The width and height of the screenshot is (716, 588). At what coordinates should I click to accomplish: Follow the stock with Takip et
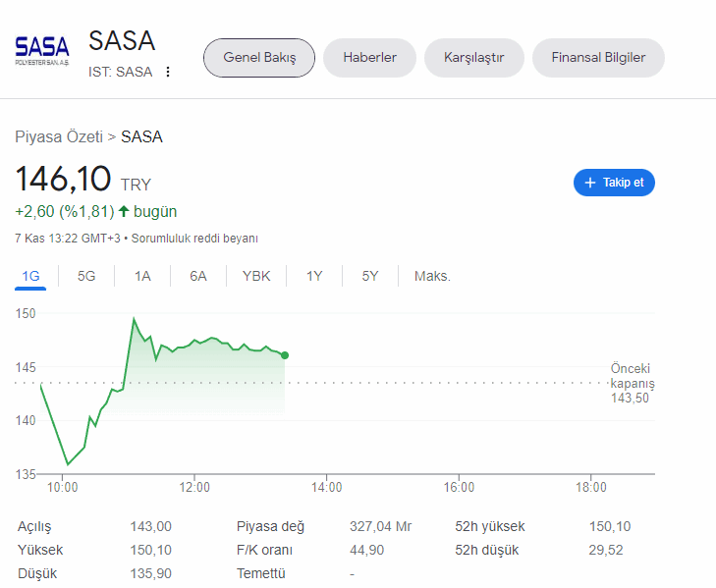[614, 183]
